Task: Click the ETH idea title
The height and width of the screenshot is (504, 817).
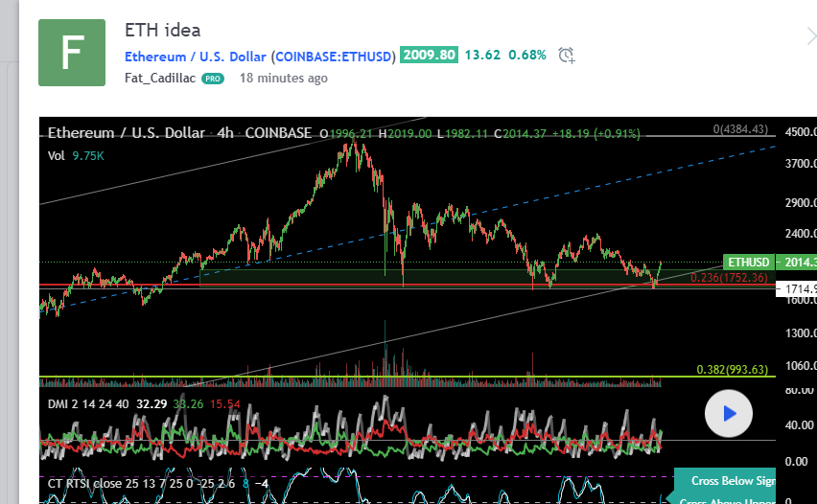Action: 163,30
